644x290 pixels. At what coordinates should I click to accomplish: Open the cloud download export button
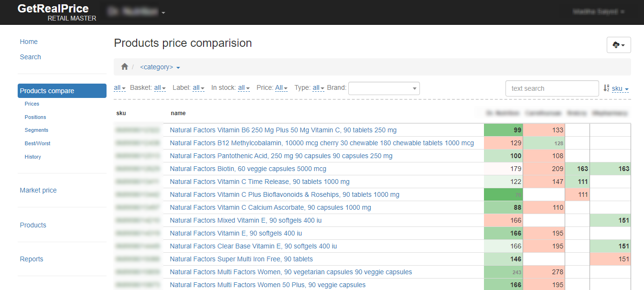(618, 45)
